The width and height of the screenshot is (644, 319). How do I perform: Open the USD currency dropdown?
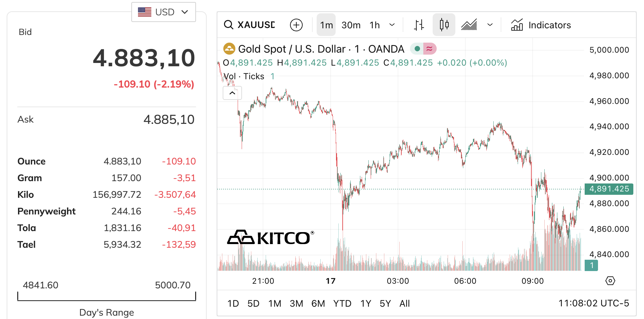[x=163, y=12]
